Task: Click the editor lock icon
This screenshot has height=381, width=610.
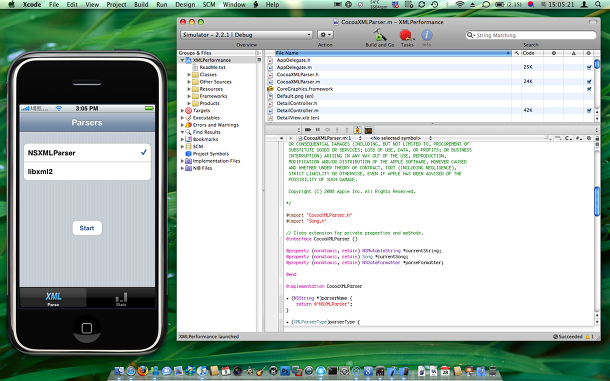Action: click(597, 138)
